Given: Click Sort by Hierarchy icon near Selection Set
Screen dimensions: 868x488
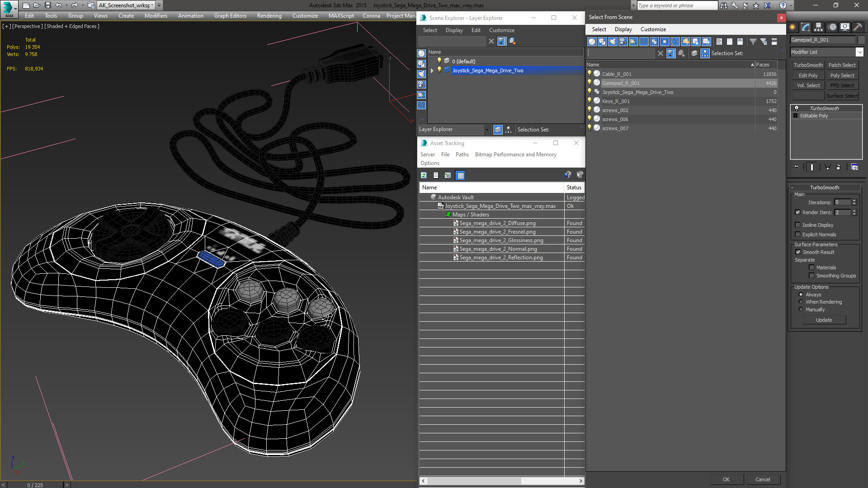Looking at the screenshot, I should tap(705, 53).
